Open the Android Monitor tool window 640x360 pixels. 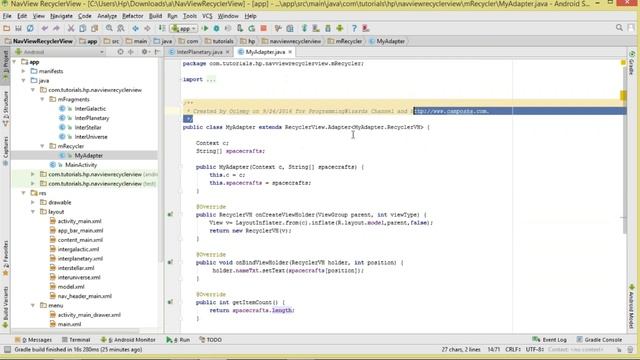pos(128,340)
